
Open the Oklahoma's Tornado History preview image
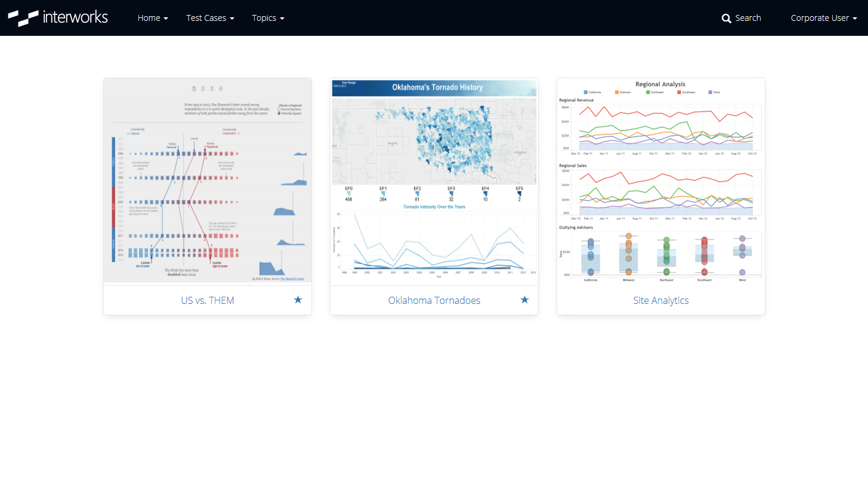434,180
